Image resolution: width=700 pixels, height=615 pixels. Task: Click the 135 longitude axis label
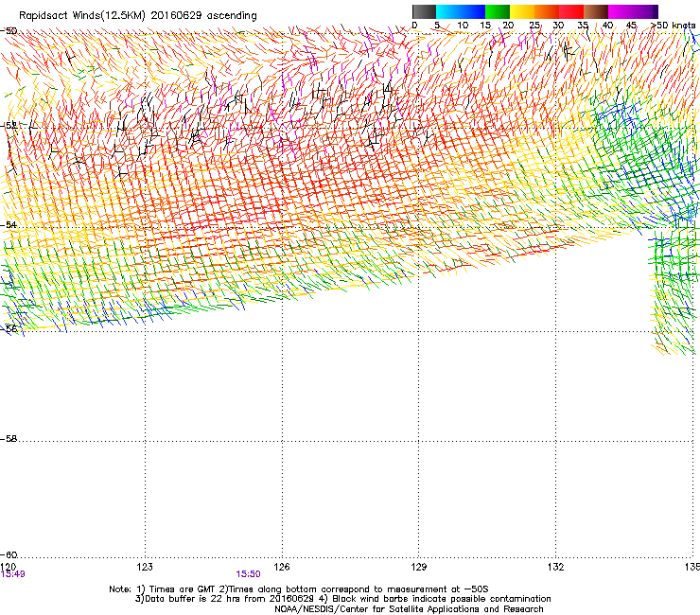(x=692, y=567)
